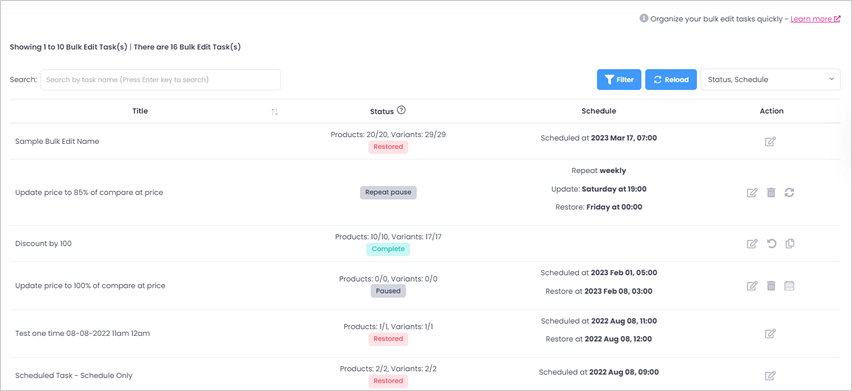Duplicate the Discount by 100 task
This screenshot has height=391, width=852.
point(790,244)
